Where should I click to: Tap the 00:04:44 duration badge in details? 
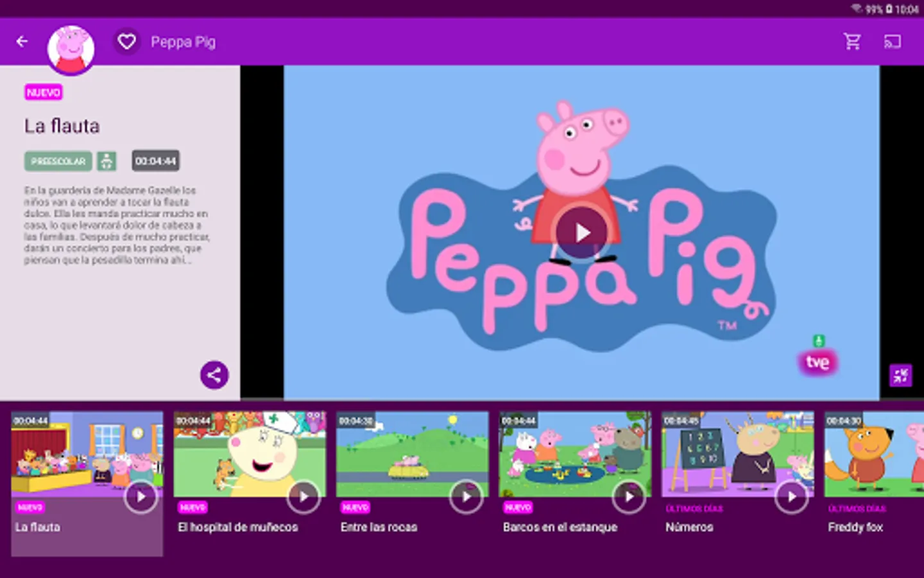[156, 161]
